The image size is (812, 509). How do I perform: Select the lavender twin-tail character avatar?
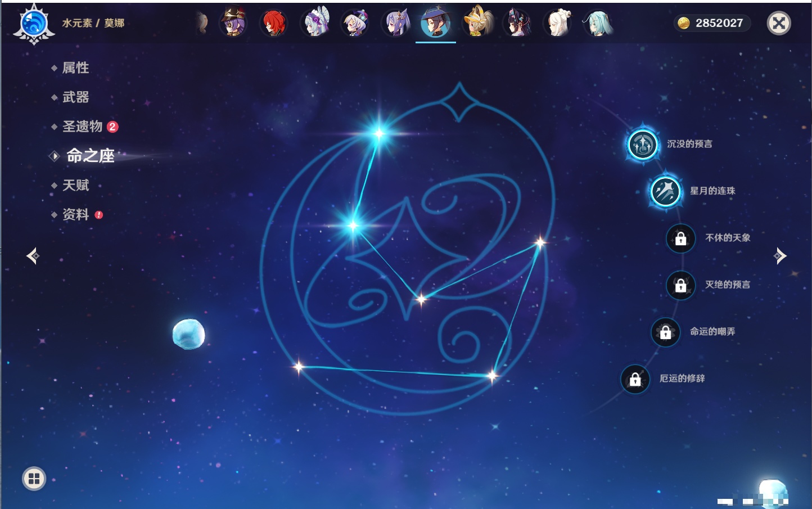396,23
